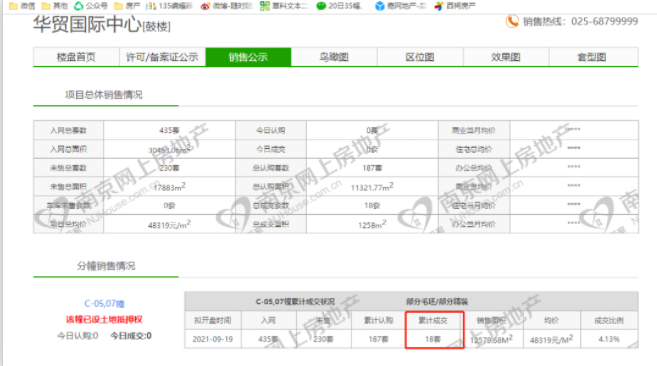Open the 其他 bookmark folder
The height and width of the screenshot is (366, 657).
click(x=54, y=6)
